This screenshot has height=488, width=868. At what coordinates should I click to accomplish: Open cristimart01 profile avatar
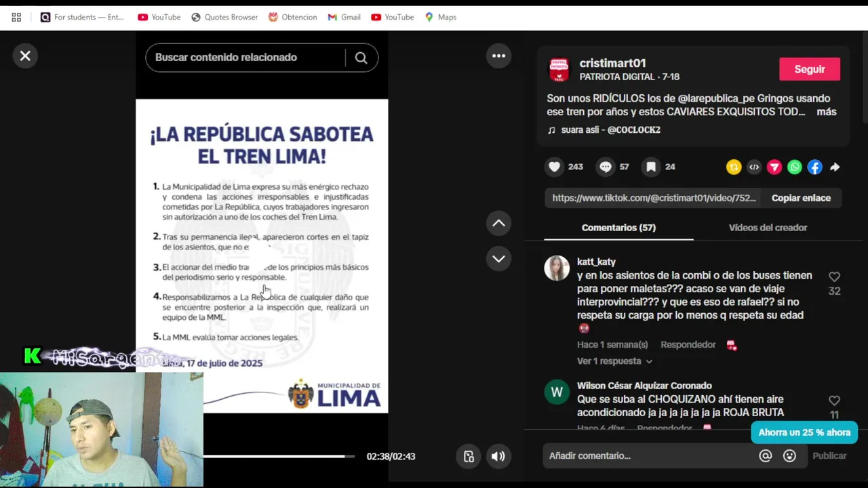pyautogui.click(x=559, y=69)
